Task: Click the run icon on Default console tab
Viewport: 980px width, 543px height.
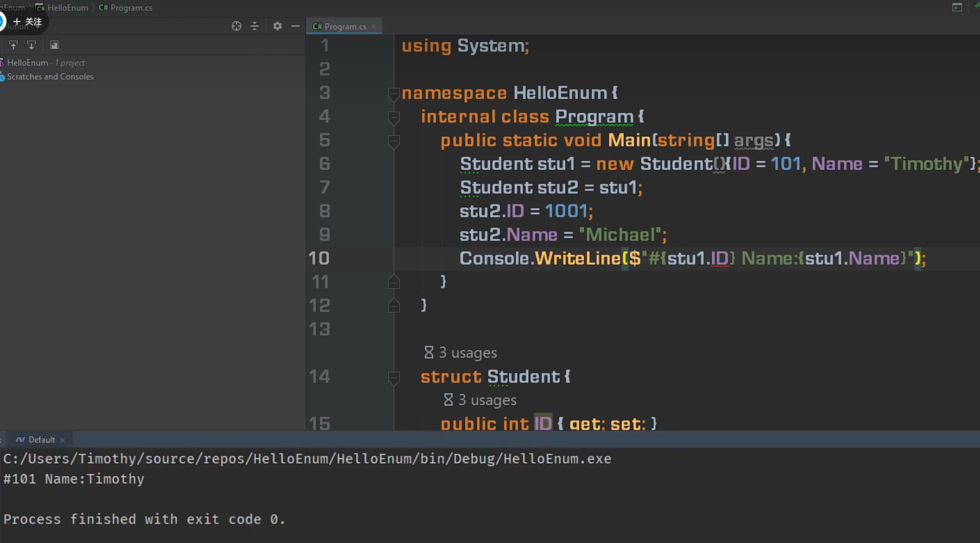Action: coord(20,440)
